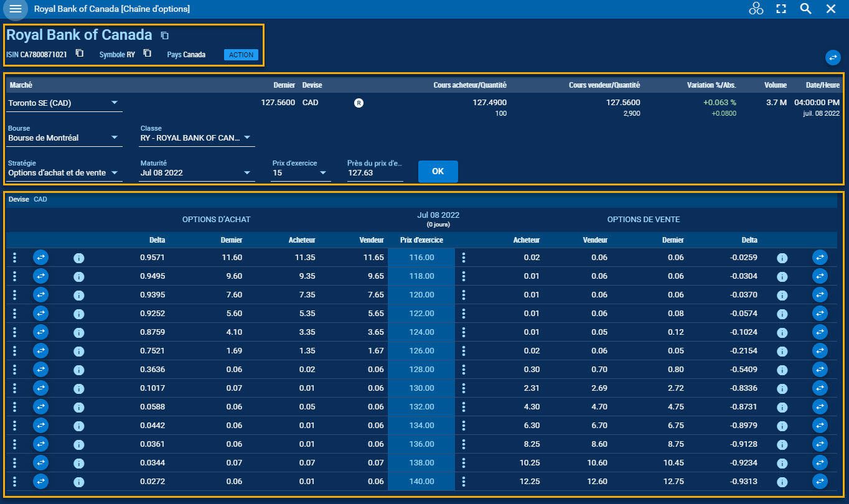
Task: Open the Bourse de Montréal dropdown
Action: 115,138
